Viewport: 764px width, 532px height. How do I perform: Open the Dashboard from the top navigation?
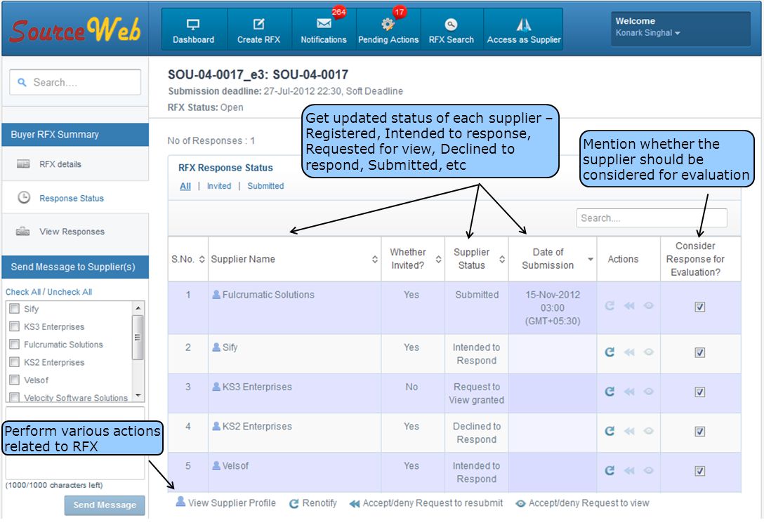pos(193,30)
